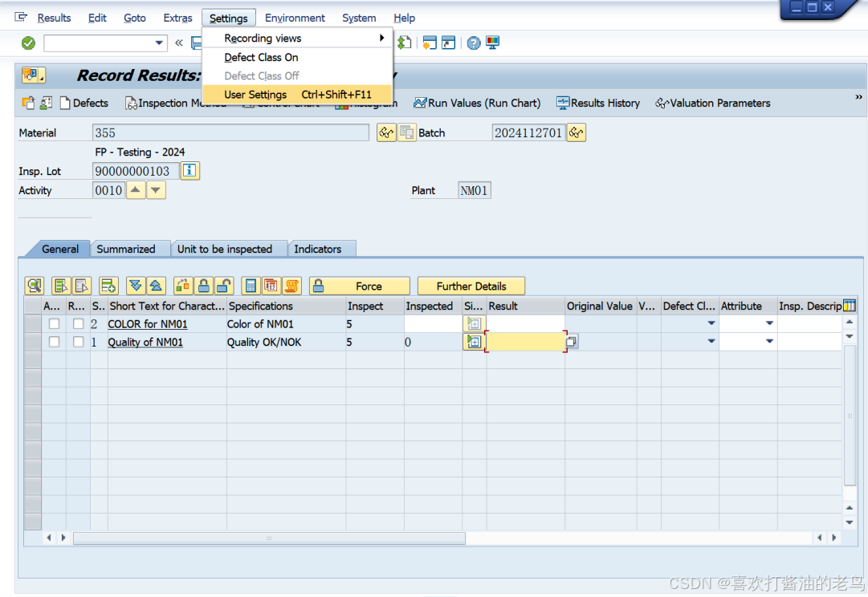Click the yellow Result input for Quality row
868x597 pixels.
pyautogui.click(x=526, y=342)
